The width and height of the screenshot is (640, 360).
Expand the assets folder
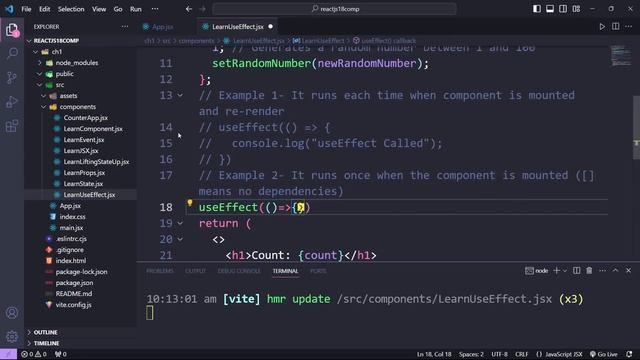[44, 96]
